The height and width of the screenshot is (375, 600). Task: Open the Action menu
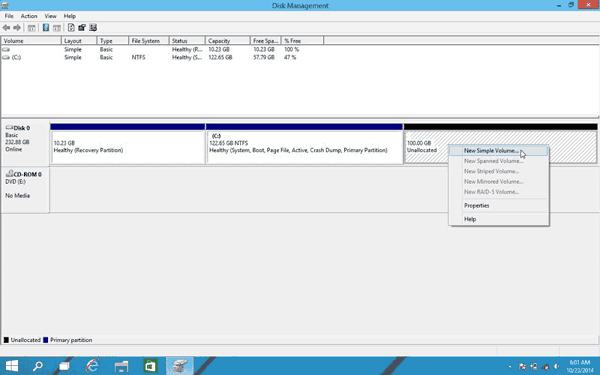click(29, 16)
